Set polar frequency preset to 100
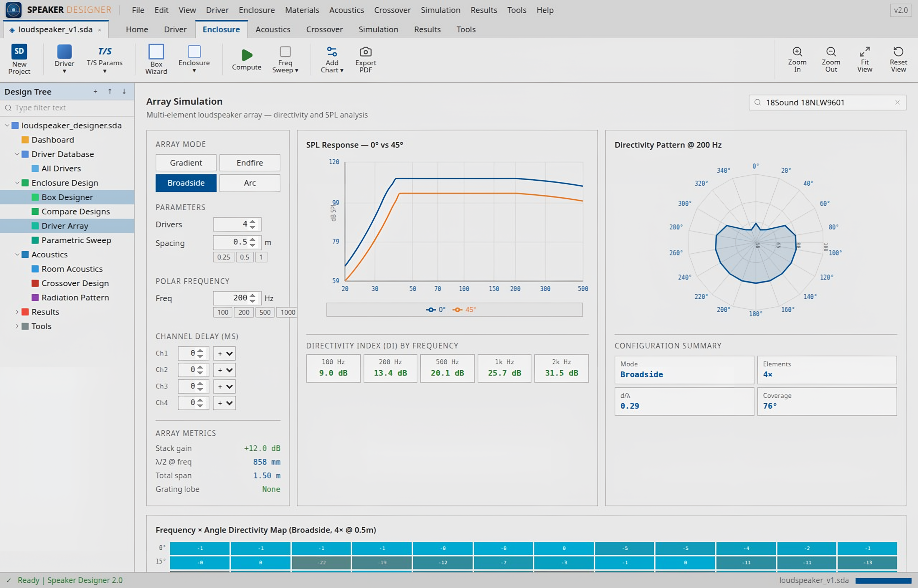The image size is (918, 588). coord(223,313)
